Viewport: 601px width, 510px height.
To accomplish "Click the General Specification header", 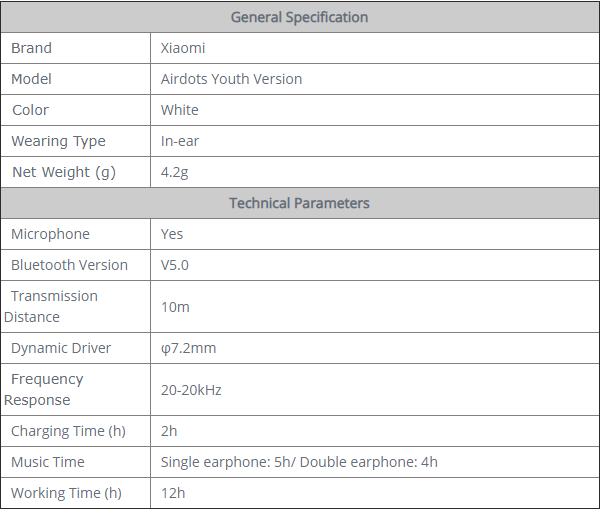I will point(299,17).
